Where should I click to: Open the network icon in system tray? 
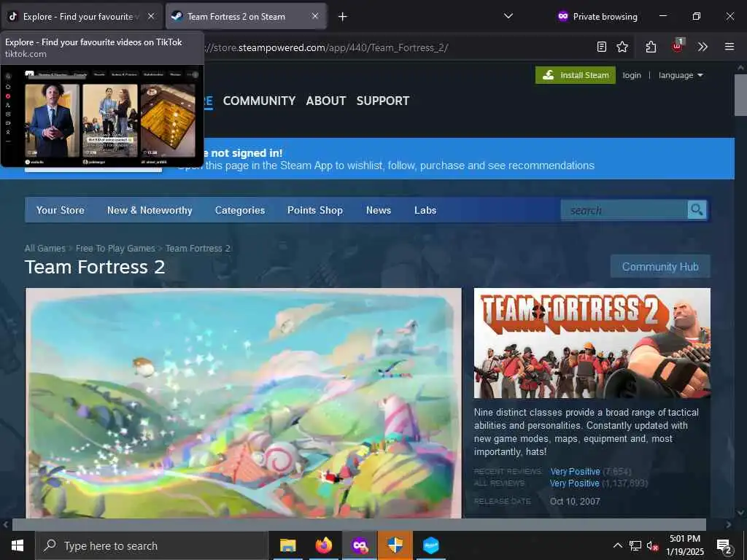pos(635,545)
